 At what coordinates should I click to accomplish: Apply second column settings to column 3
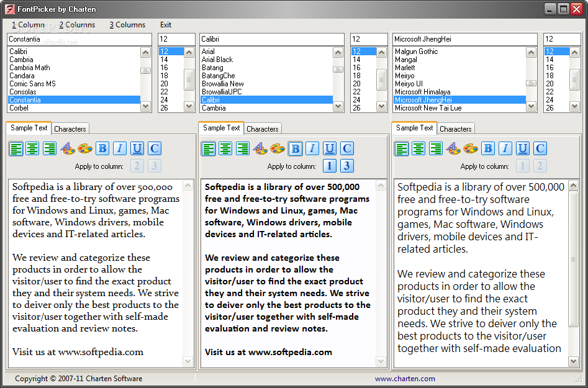pos(347,166)
